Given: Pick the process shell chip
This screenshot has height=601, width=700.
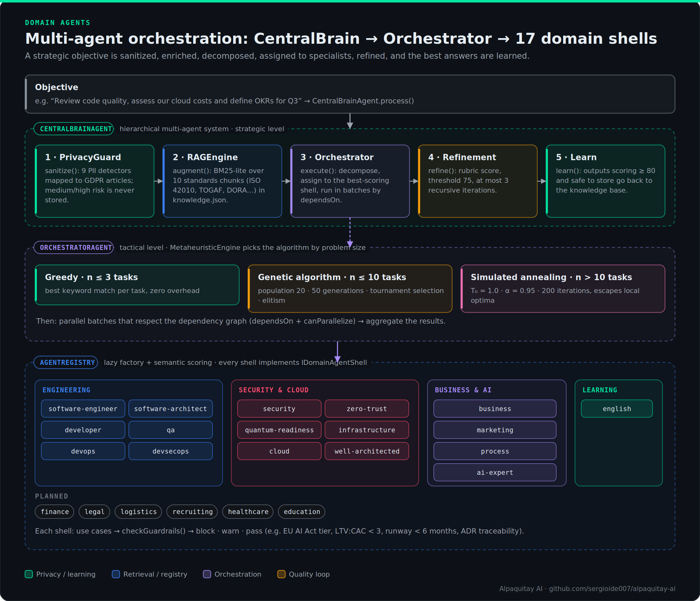Looking at the screenshot, I should click(x=495, y=451).
